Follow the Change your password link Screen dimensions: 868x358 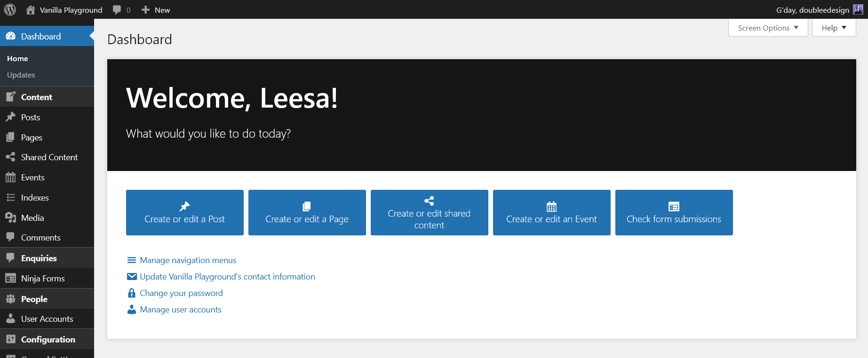[x=181, y=293]
